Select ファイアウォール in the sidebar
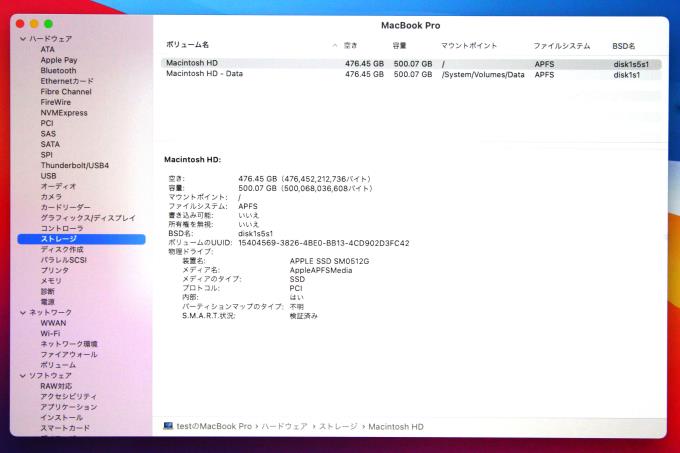 click(69, 355)
